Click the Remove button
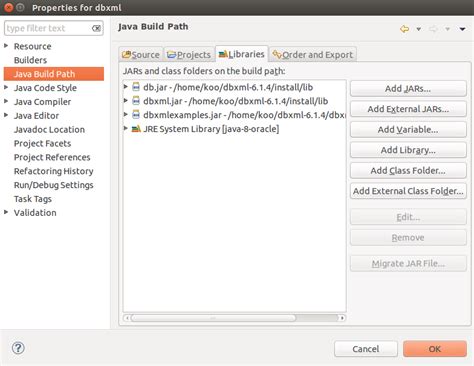Screen dimensions: 474x366 (408, 238)
